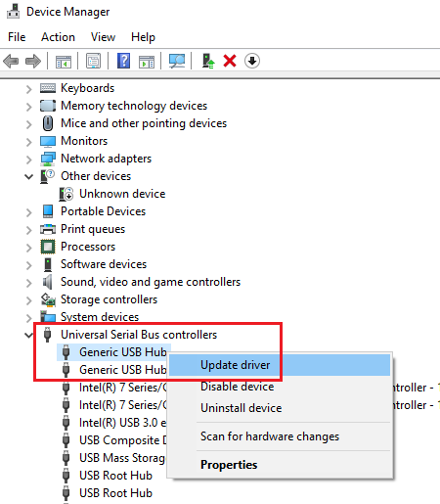The width and height of the screenshot is (440, 504).
Task: Select Uninstall device in context menu
Action: 242,408
